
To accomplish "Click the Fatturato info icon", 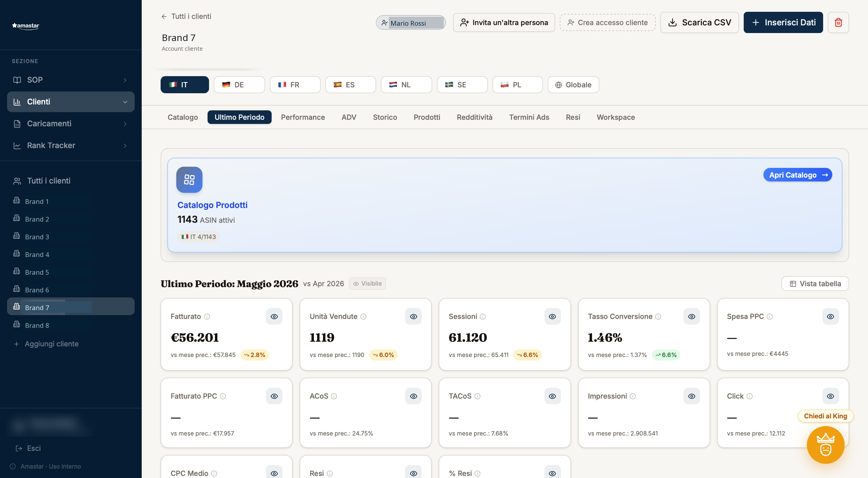I will tap(207, 317).
